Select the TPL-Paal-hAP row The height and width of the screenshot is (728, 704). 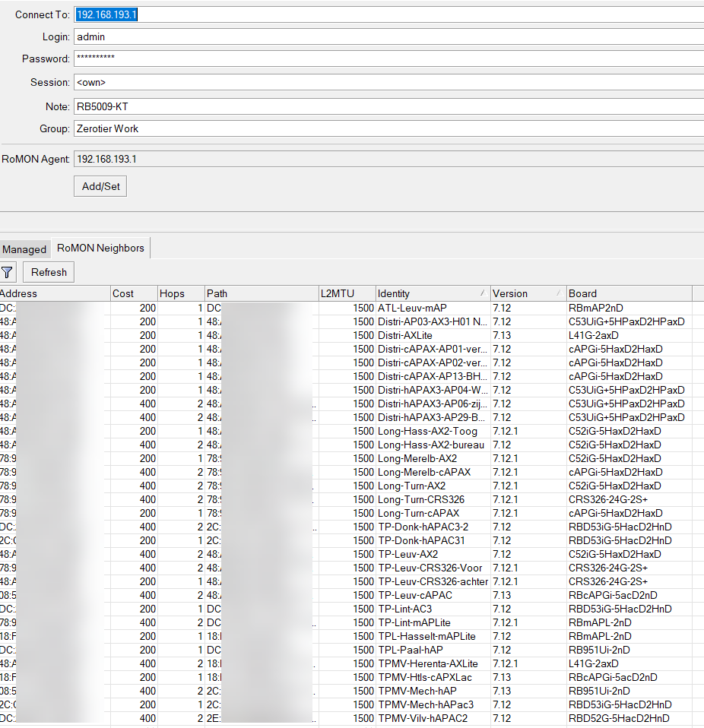click(x=352, y=650)
